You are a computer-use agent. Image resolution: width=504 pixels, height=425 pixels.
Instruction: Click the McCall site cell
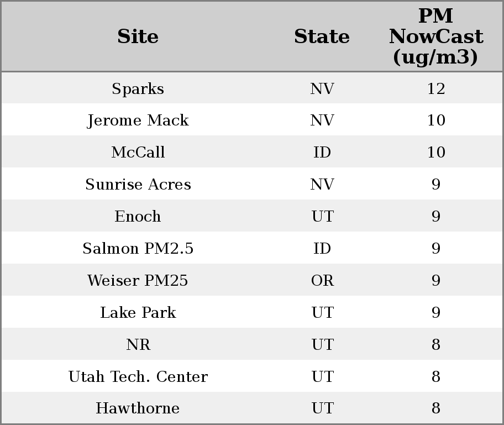tap(138, 153)
